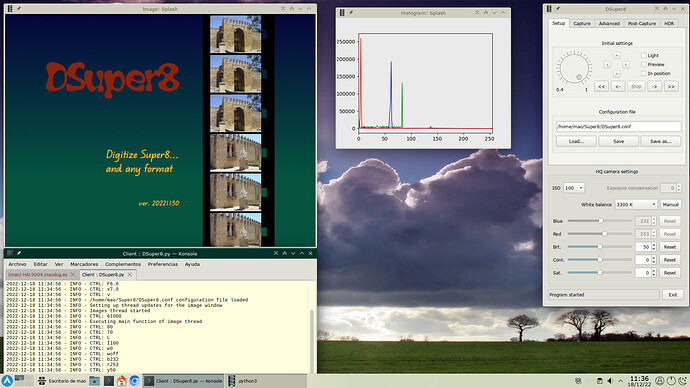Click the -> step forward button
690x388 pixels.
[x=654, y=87]
